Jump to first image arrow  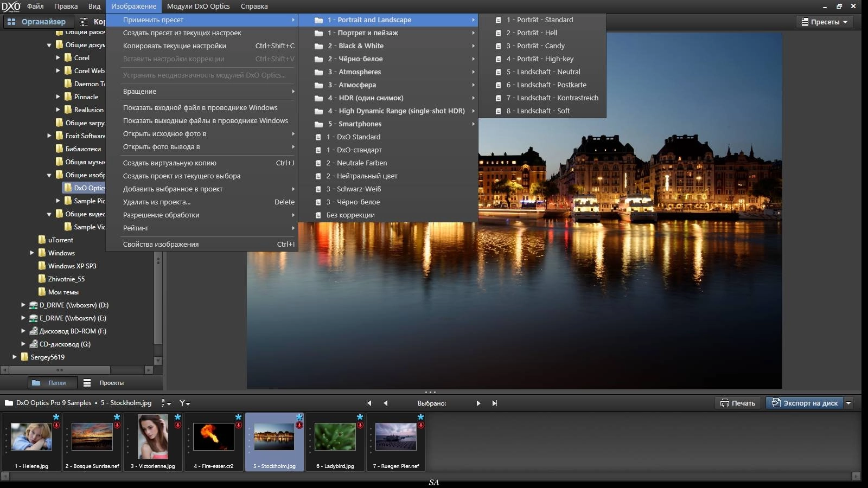369,403
